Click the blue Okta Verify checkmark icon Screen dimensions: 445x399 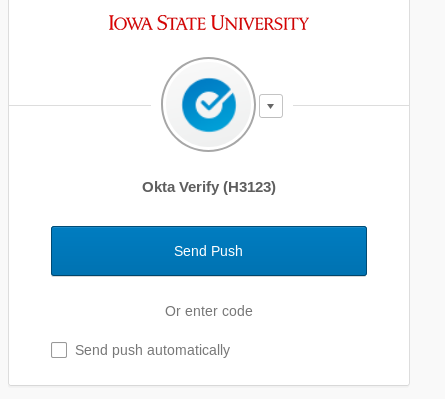(209, 105)
